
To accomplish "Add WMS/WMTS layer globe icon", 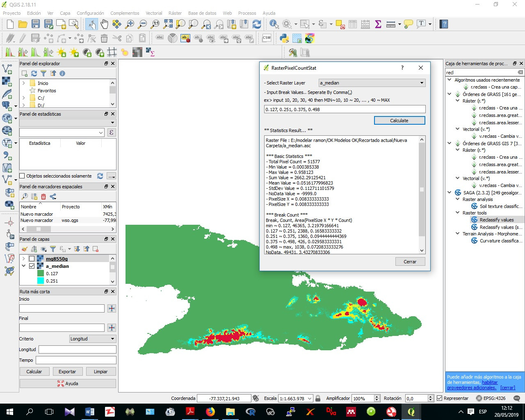I will click(7, 130).
